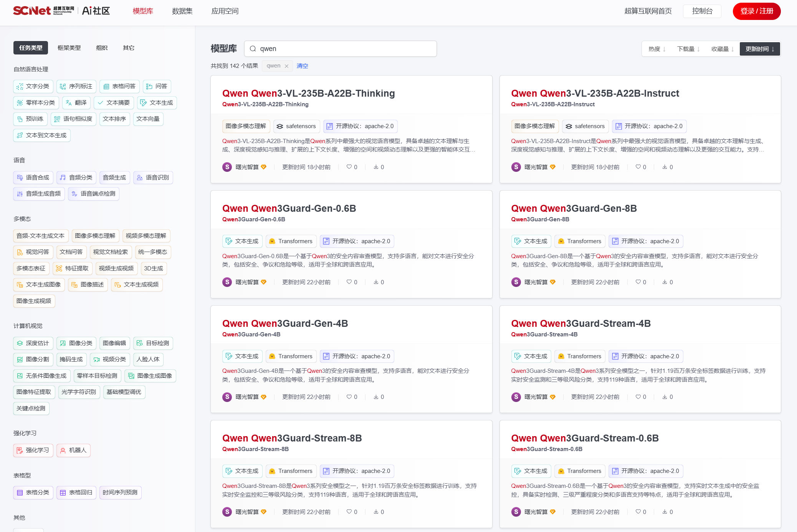Switch to 其它 filter tab
This screenshot has height=532, width=797.
coord(129,48)
